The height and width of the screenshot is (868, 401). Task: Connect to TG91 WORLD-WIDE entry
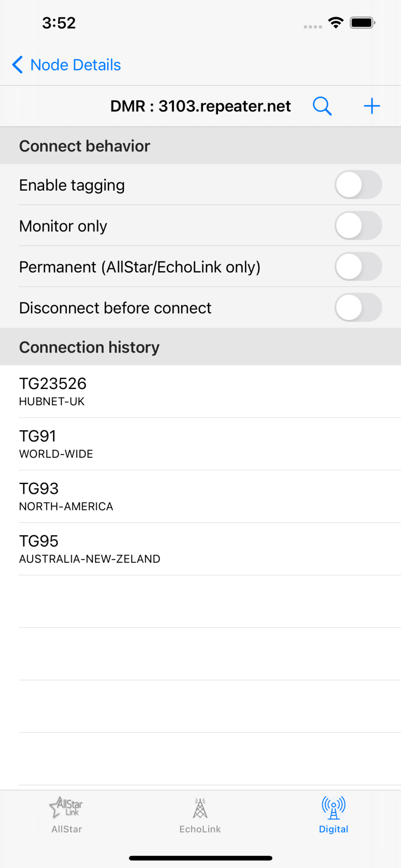[200, 444]
